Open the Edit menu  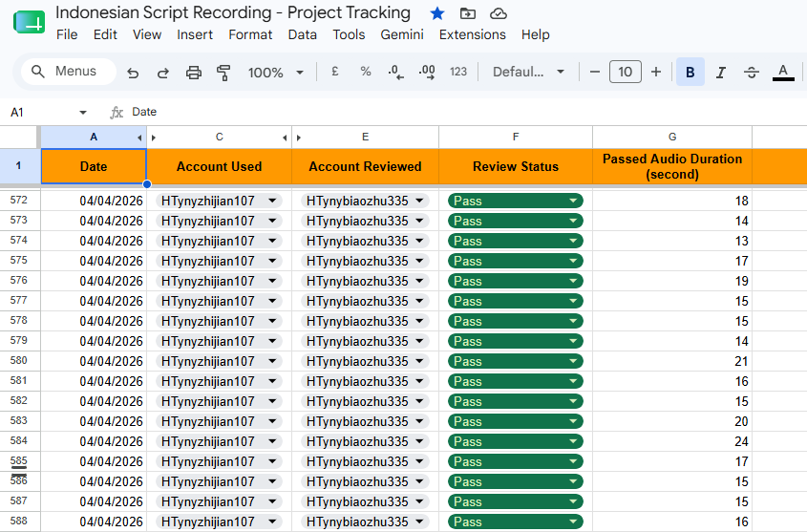tap(105, 34)
